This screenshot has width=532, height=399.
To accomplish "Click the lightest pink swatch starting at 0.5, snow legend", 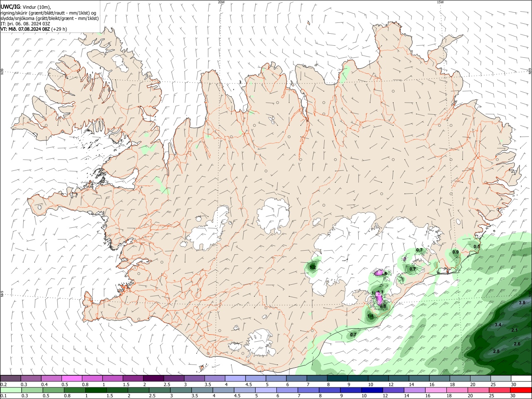I will coord(71,378).
